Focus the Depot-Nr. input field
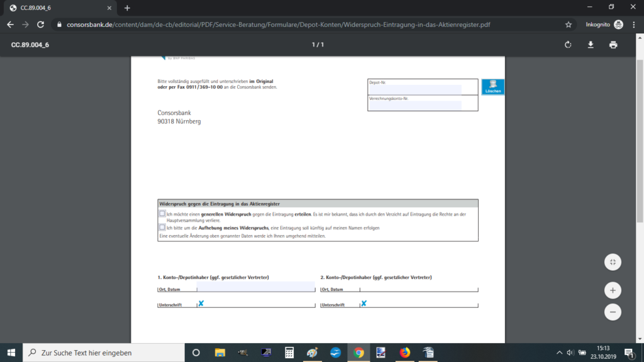This screenshot has width=644, height=362. coord(415,89)
